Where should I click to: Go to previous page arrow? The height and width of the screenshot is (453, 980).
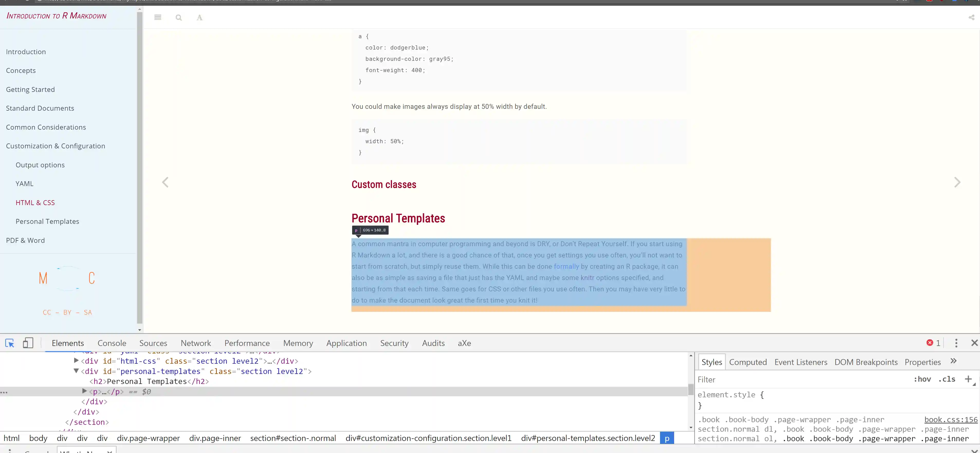click(165, 182)
